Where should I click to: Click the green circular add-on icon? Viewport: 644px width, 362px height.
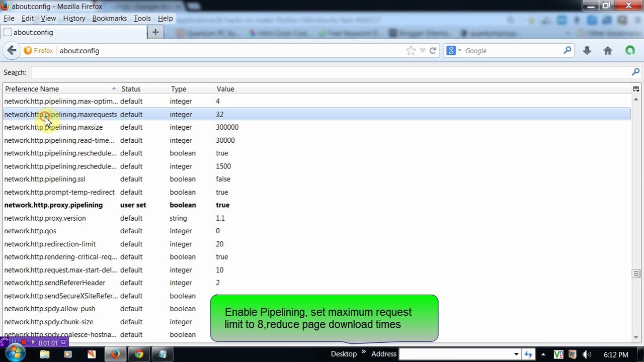click(630, 50)
